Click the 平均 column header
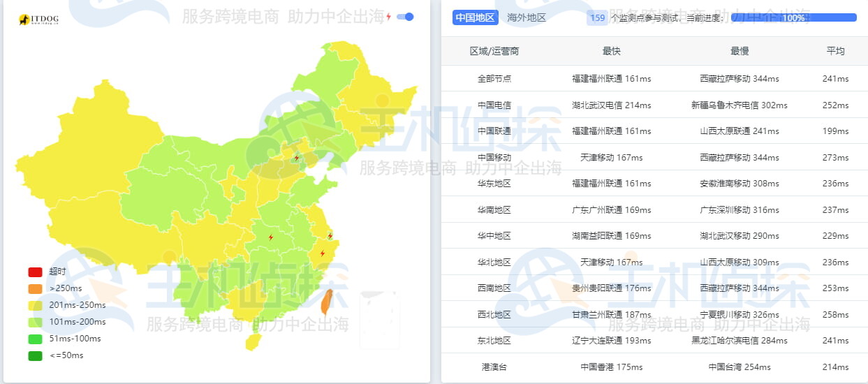 tap(835, 51)
